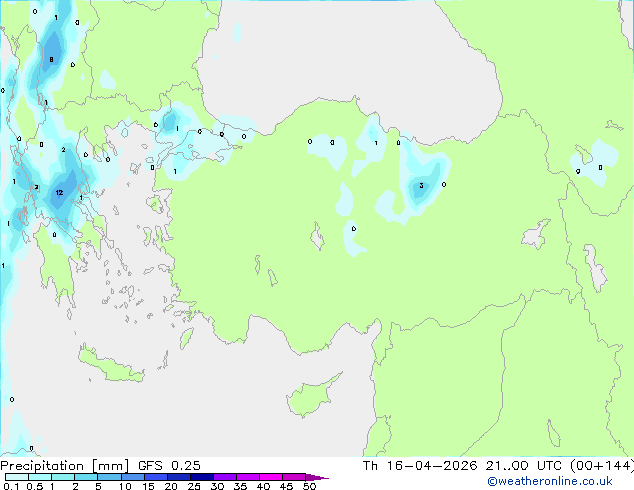
Task: Click the 5–10 mm legend color box
Action: [109, 477]
